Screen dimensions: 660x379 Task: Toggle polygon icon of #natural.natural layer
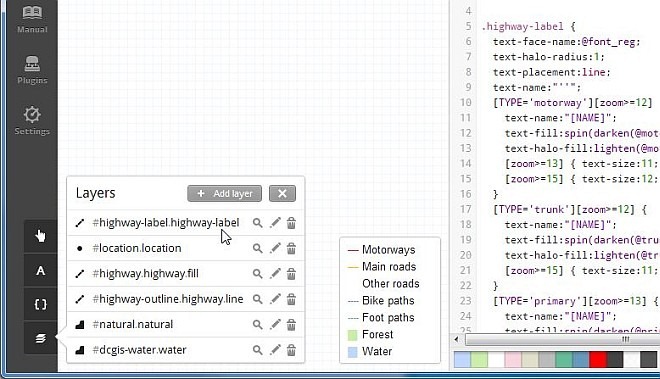80,325
